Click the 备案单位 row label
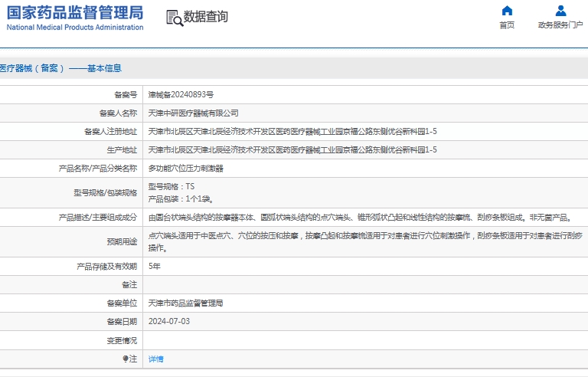Screen dimensions: 588x377 122,303
